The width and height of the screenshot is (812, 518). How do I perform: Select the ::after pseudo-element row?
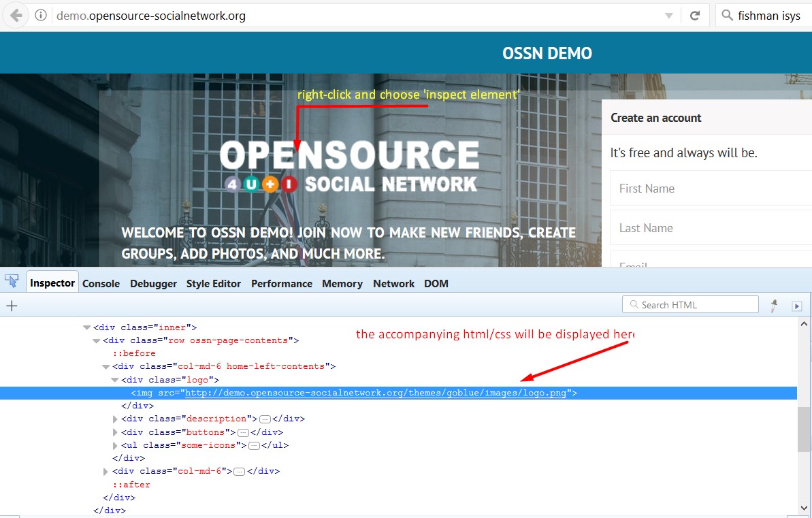pyautogui.click(x=131, y=485)
